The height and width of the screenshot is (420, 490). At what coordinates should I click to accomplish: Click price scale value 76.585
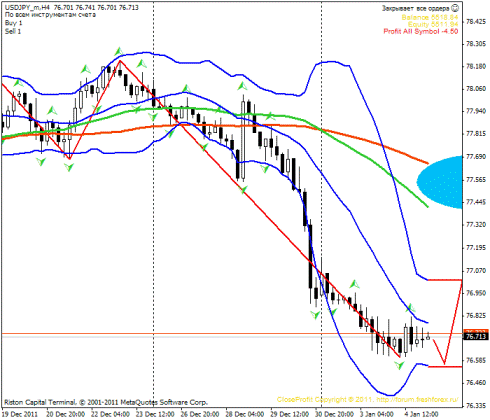476,360
